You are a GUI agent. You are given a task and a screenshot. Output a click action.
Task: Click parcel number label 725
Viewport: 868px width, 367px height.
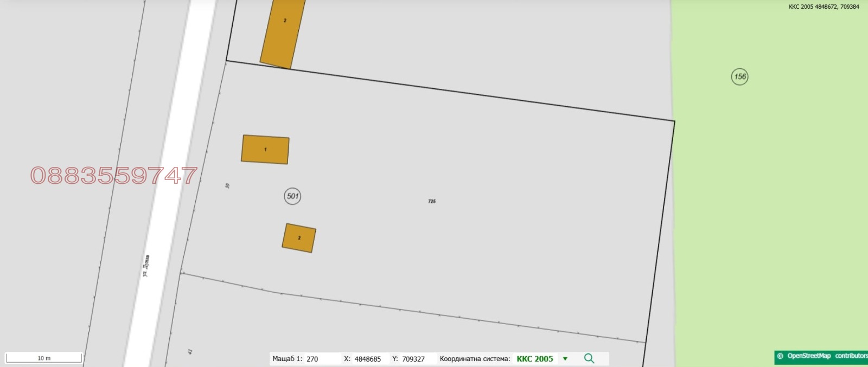[x=432, y=201]
